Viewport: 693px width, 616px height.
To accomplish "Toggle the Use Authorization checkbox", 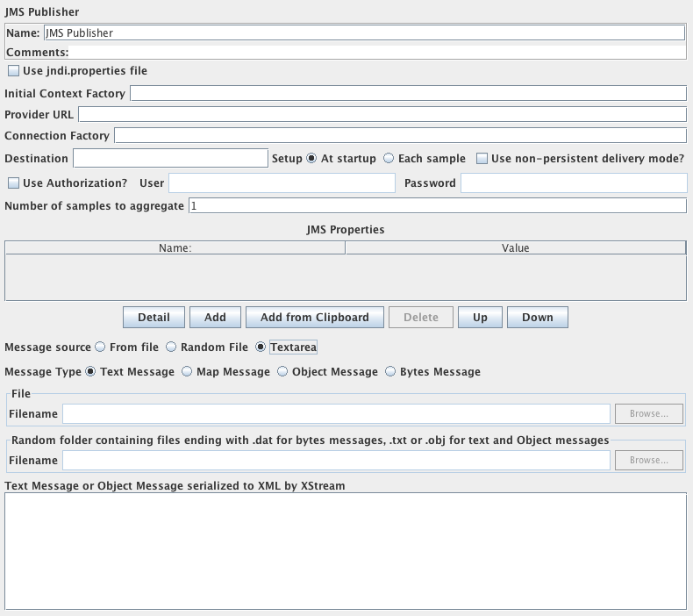I will point(13,183).
